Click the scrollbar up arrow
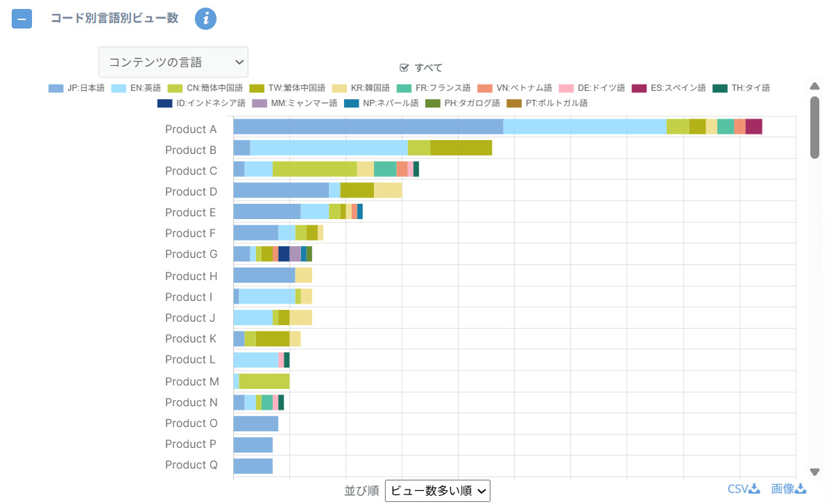 815,86
